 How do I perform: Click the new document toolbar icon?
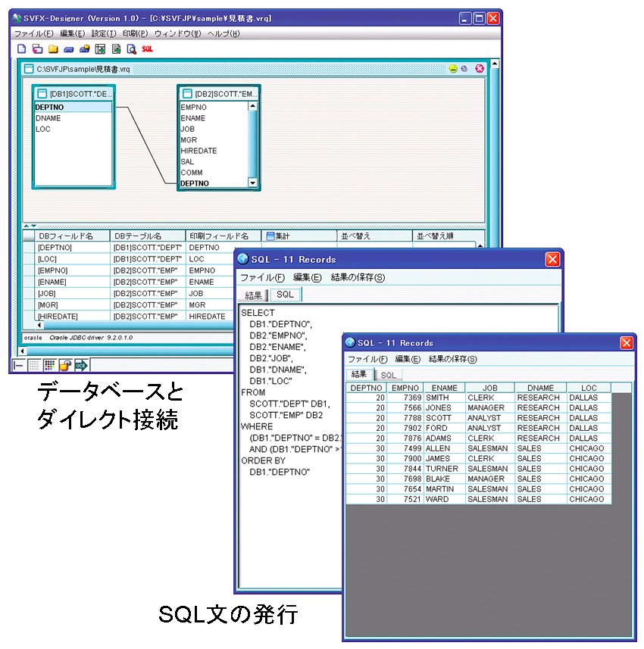(21, 48)
